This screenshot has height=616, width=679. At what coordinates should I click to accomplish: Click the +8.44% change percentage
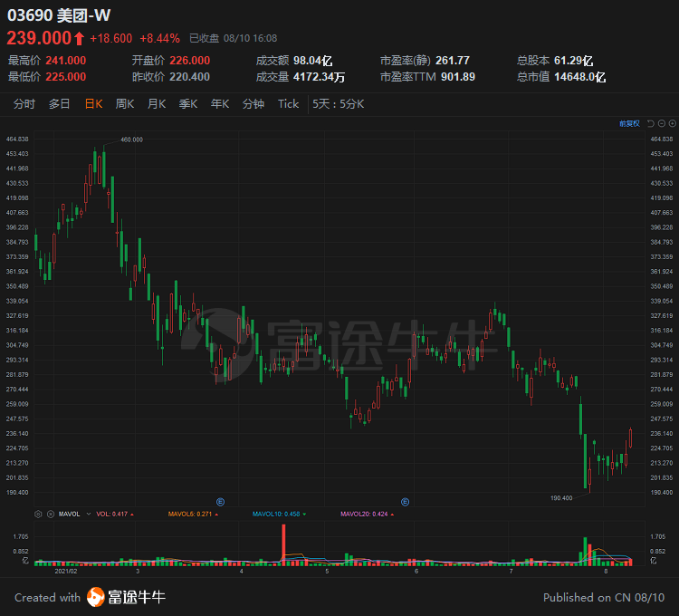pos(159,39)
